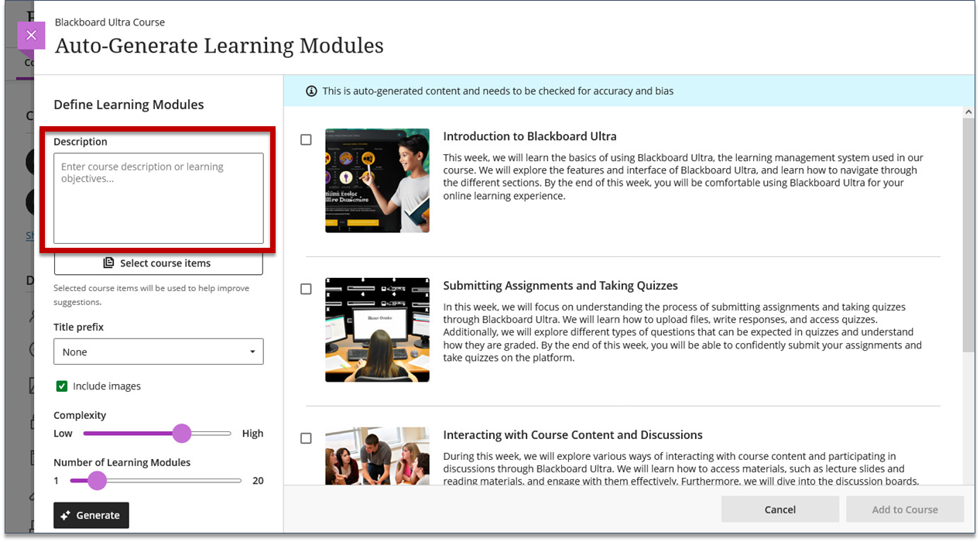Click the Submitting Assignments and Taking Quizzes image
Image resolution: width=980 pixels, height=542 pixels.
[377, 330]
